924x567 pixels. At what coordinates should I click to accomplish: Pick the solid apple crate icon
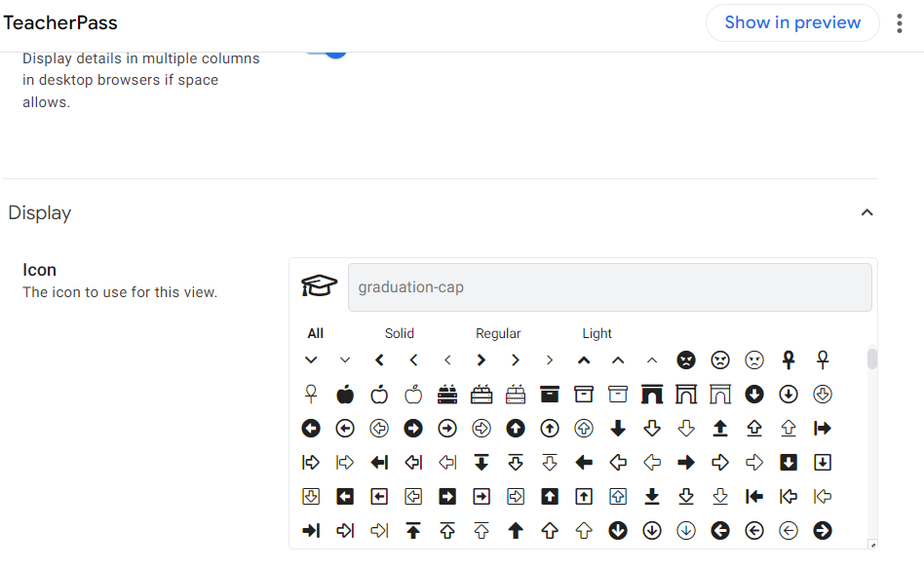click(x=447, y=395)
